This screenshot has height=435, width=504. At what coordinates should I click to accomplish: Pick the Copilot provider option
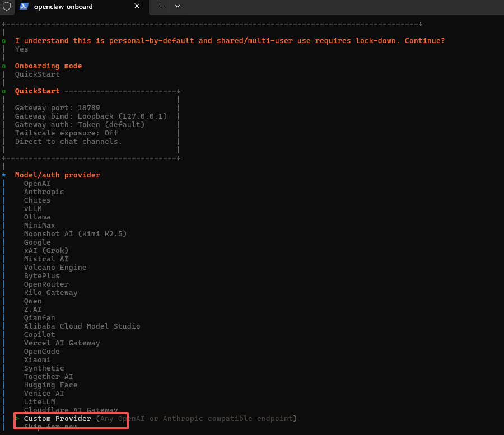pyautogui.click(x=39, y=334)
